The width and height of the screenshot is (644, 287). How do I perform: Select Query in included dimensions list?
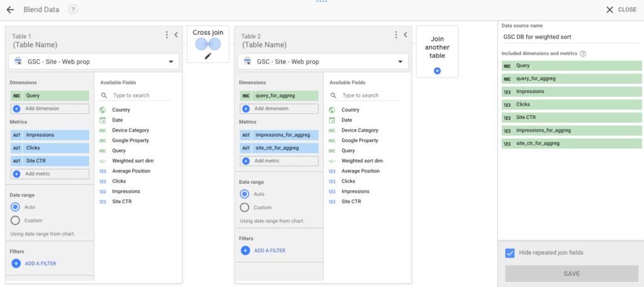571,66
